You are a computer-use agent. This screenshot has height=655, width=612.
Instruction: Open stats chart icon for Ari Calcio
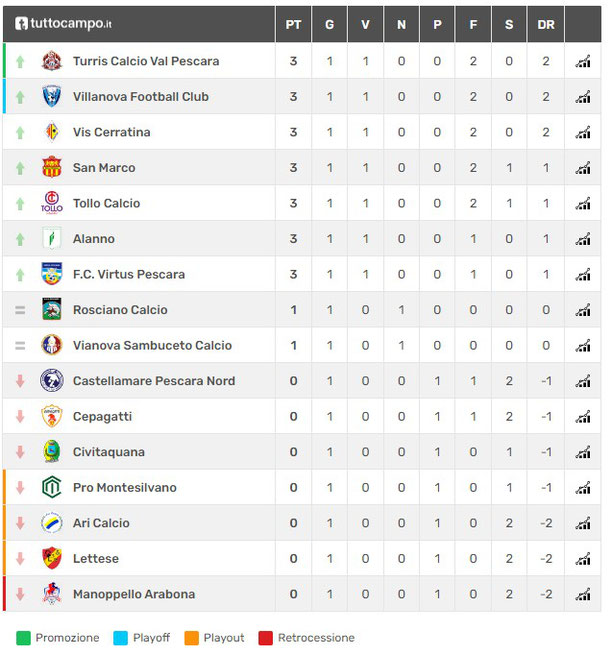tap(583, 523)
